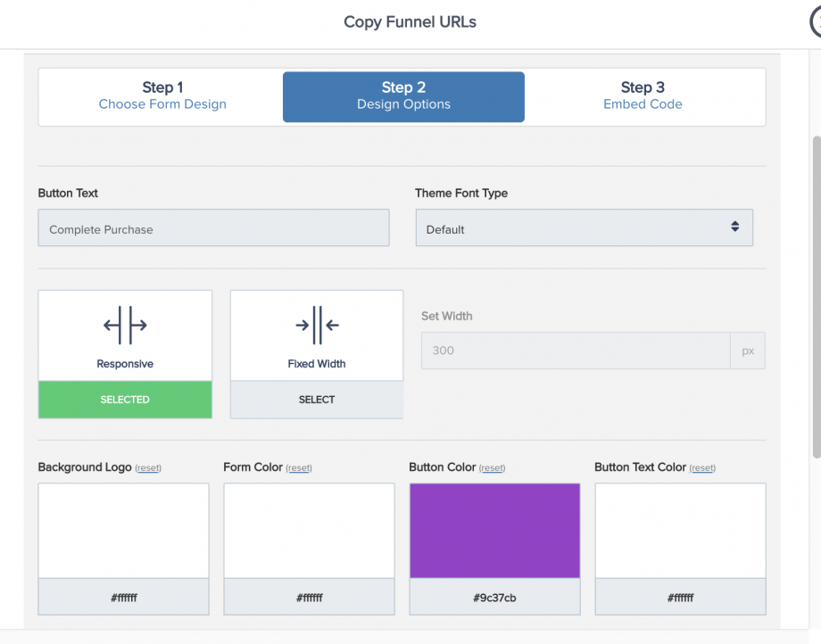Open the purple Button Color swatch
The width and height of the screenshot is (821, 644).
coord(494,531)
